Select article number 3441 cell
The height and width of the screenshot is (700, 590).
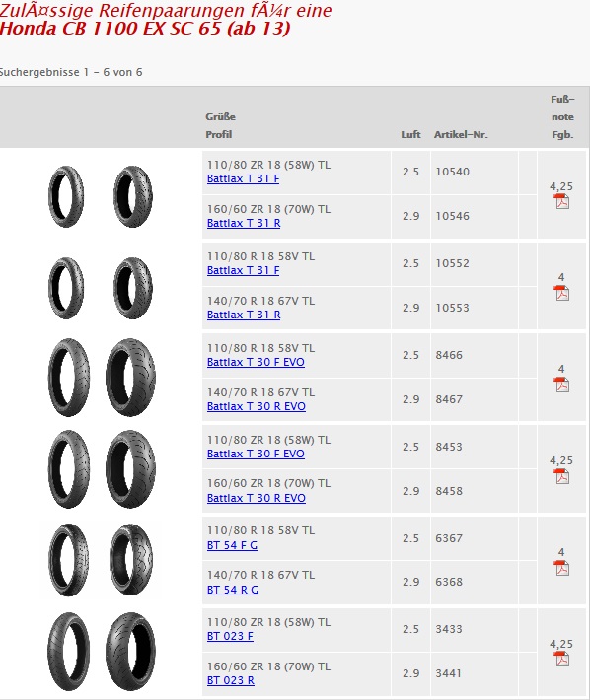click(474, 673)
